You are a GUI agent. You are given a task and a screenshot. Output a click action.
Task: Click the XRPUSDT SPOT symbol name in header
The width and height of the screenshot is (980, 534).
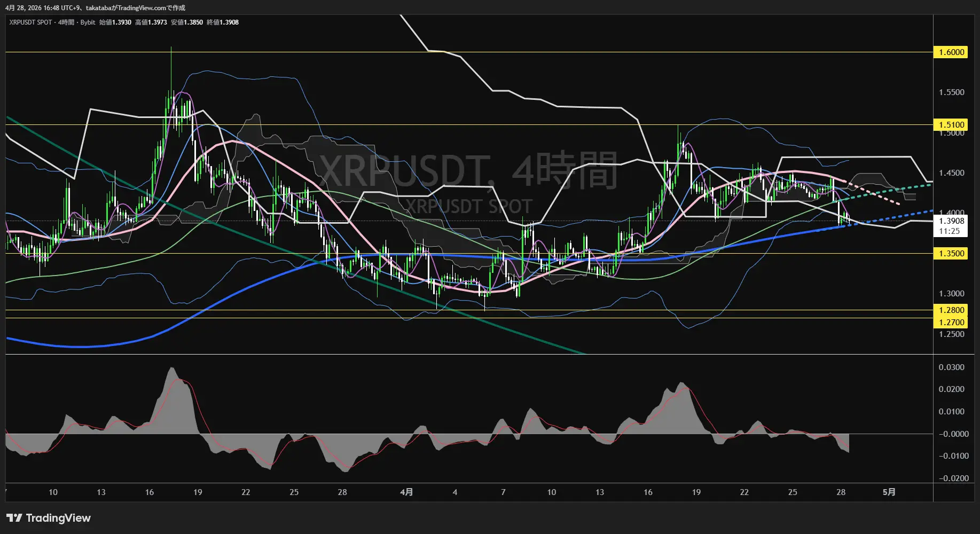tap(30, 22)
